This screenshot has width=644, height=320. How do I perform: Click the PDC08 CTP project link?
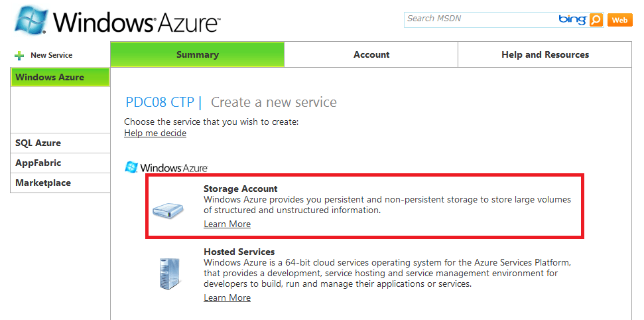tap(160, 102)
